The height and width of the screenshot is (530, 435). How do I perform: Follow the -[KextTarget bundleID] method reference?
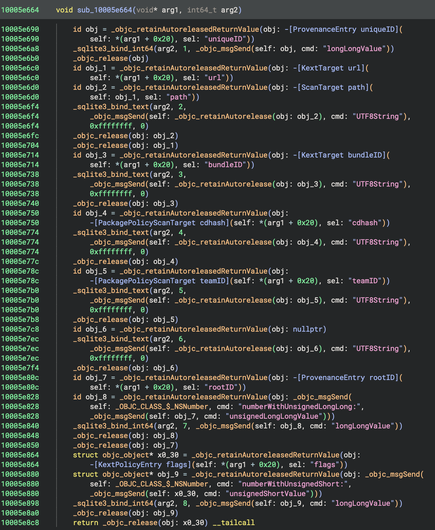[339, 155]
